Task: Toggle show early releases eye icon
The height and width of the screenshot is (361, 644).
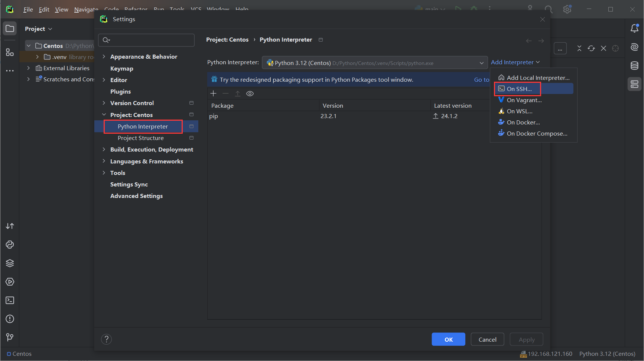Action: coord(250,94)
